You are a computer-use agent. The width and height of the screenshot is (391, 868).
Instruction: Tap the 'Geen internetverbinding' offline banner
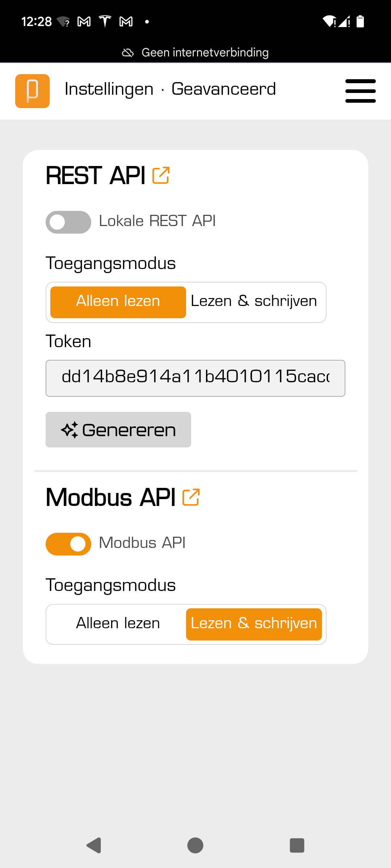[195, 52]
